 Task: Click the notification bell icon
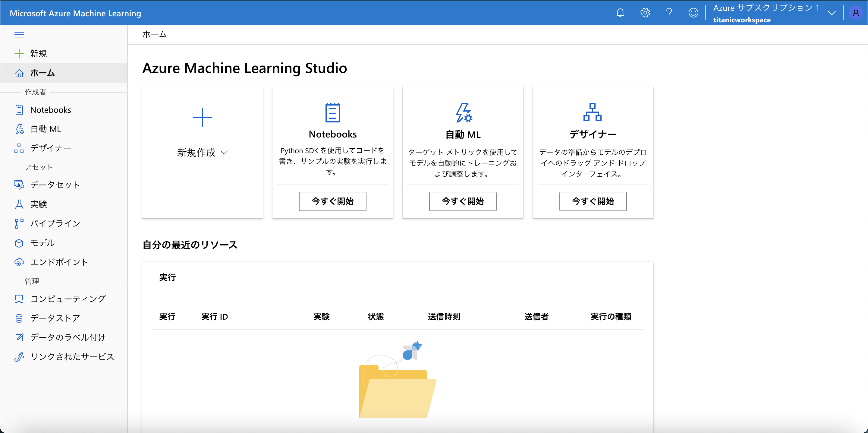(x=620, y=12)
